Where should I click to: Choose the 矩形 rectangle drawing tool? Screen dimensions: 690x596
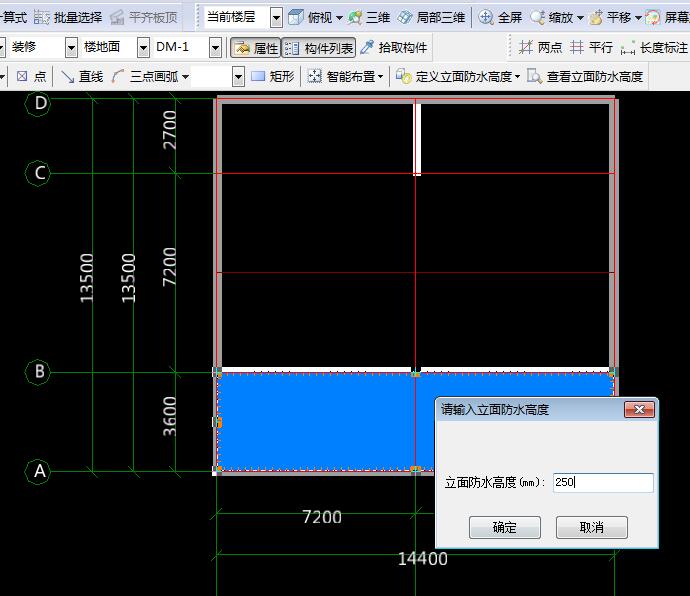click(272, 77)
